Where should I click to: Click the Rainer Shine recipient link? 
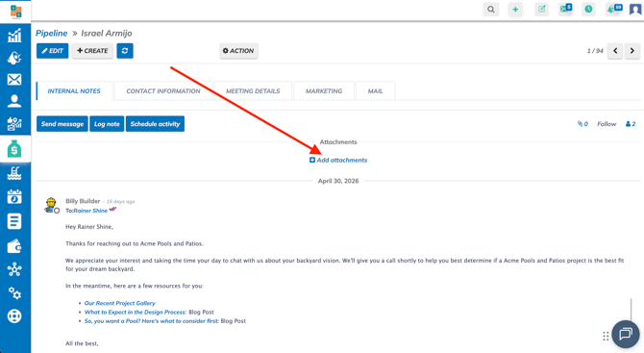[x=90, y=211]
